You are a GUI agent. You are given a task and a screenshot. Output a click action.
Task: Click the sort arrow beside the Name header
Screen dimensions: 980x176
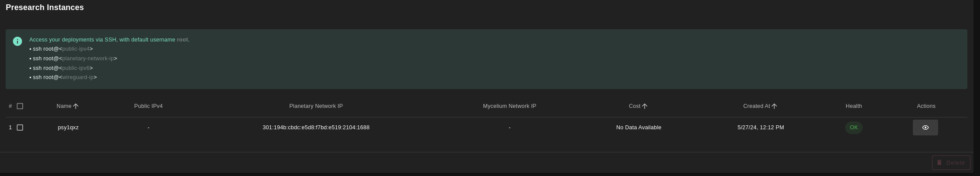76,106
